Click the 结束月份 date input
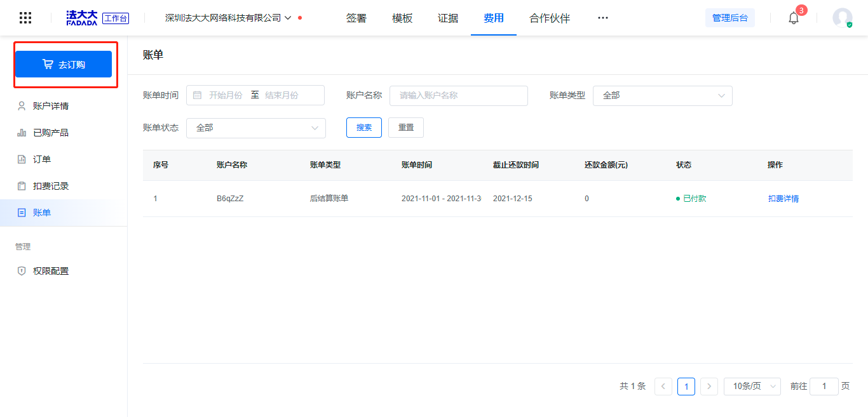 [282, 95]
